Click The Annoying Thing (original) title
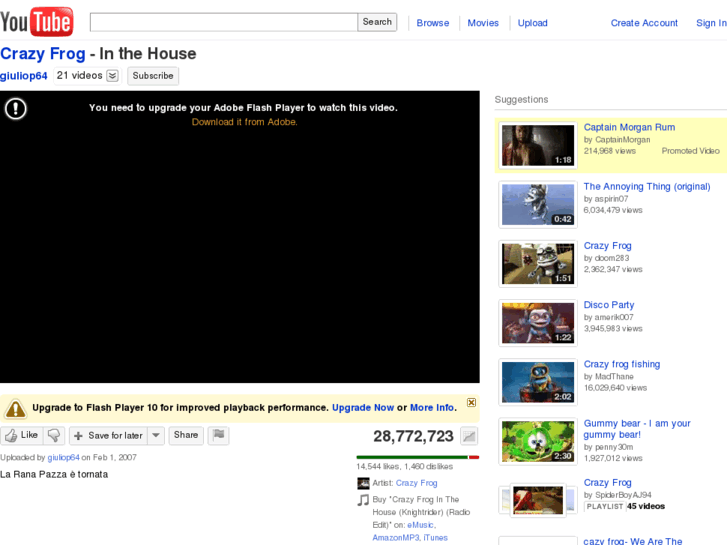727x545 pixels. pyautogui.click(x=647, y=186)
